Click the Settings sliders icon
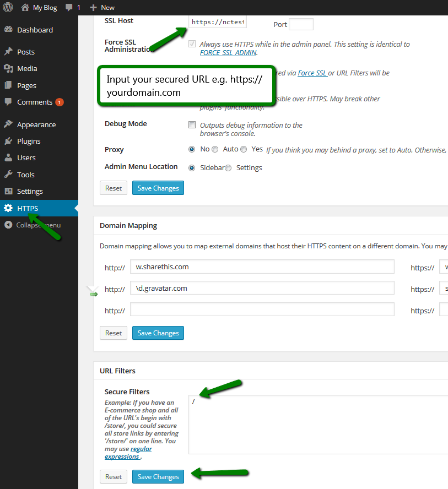 (x=8, y=191)
